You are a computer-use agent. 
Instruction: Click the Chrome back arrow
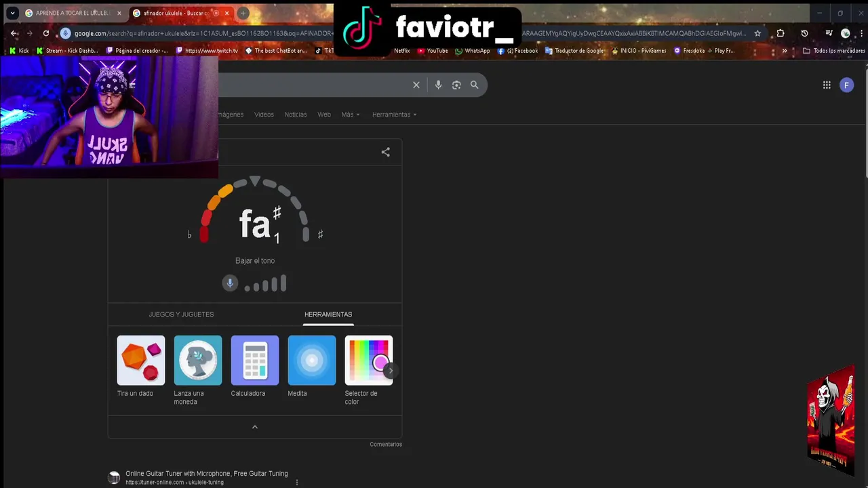pyautogui.click(x=14, y=33)
